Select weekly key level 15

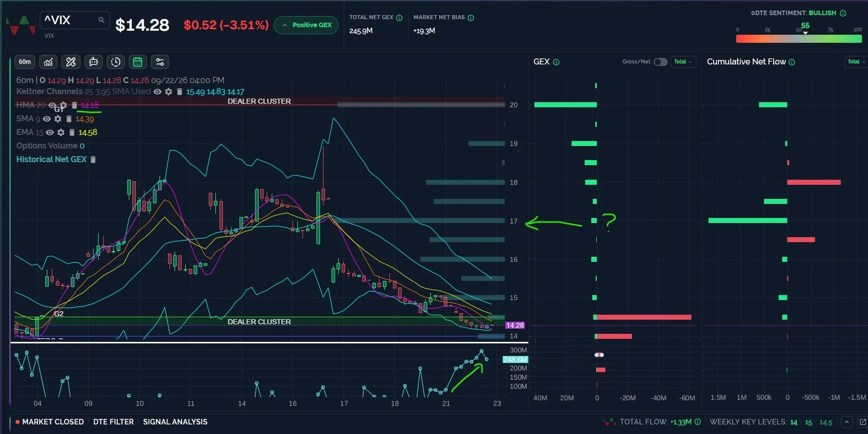coord(808,422)
